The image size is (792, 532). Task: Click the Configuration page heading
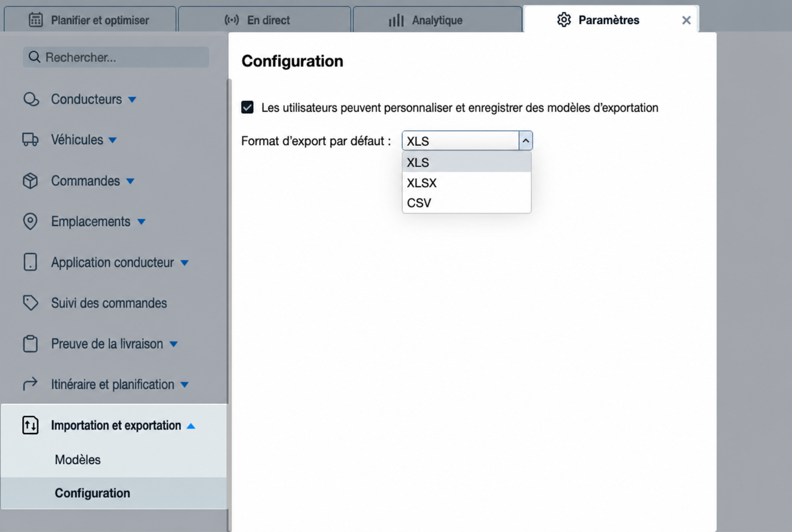[x=292, y=61]
